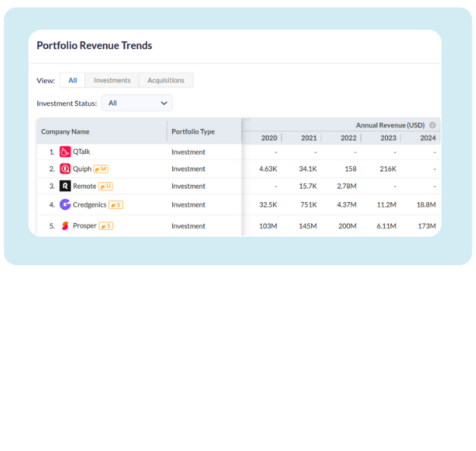The height and width of the screenshot is (451, 476).
Task: Select Credgenics' 751K revenue cell
Action: 309,205
